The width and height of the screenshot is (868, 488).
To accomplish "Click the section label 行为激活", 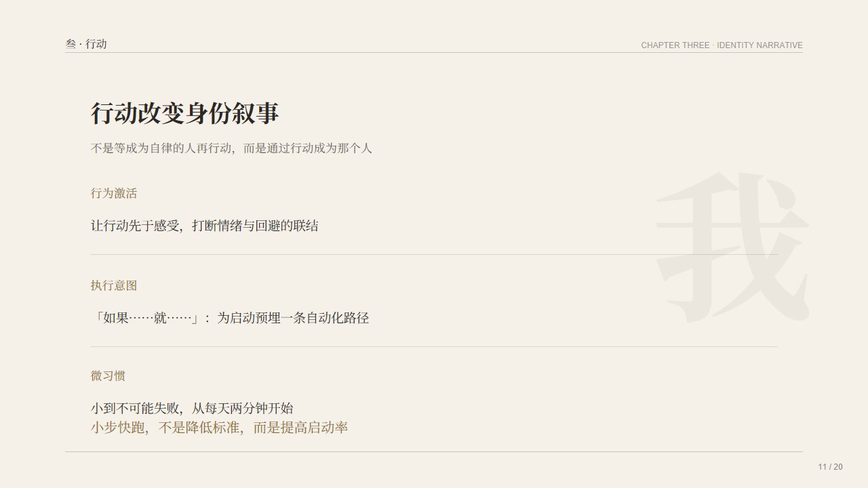I will pyautogui.click(x=114, y=193).
